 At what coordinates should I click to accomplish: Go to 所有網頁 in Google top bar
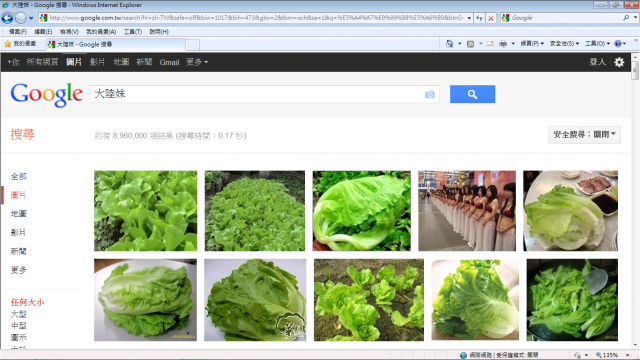(x=42, y=62)
